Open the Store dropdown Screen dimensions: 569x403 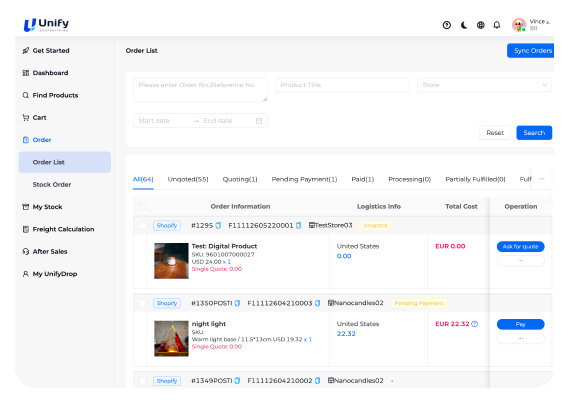coord(484,85)
